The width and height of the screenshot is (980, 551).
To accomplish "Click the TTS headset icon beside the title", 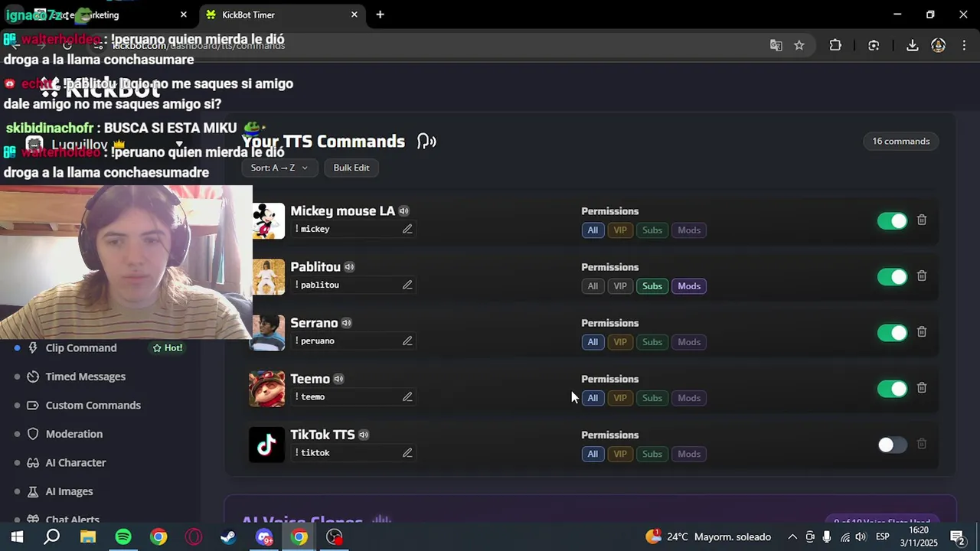I will (x=426, y=142).
